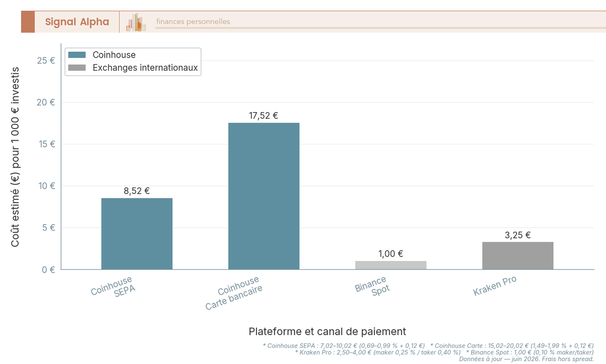Click the 'finances personnelles' header label
Viewport: 606px width, 364px height.
(193, 22)
